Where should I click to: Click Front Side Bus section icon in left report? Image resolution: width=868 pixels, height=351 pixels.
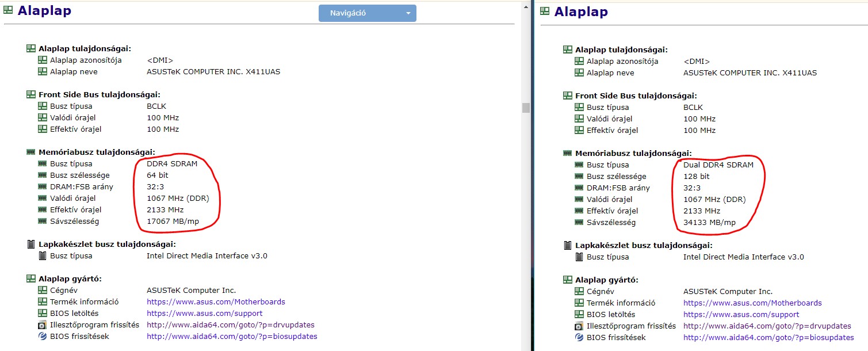31,94
